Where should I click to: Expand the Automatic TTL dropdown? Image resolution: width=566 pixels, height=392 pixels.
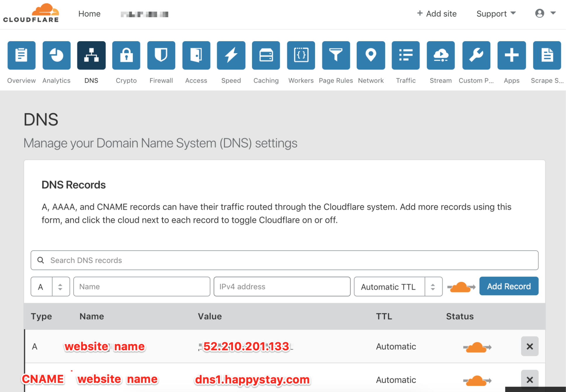click(398, 287)
